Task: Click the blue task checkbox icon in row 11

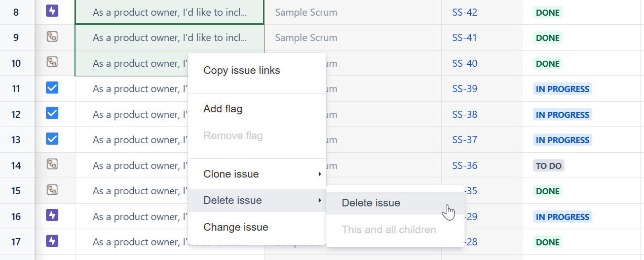Action: pyautogui.click(x=52, y=88)
